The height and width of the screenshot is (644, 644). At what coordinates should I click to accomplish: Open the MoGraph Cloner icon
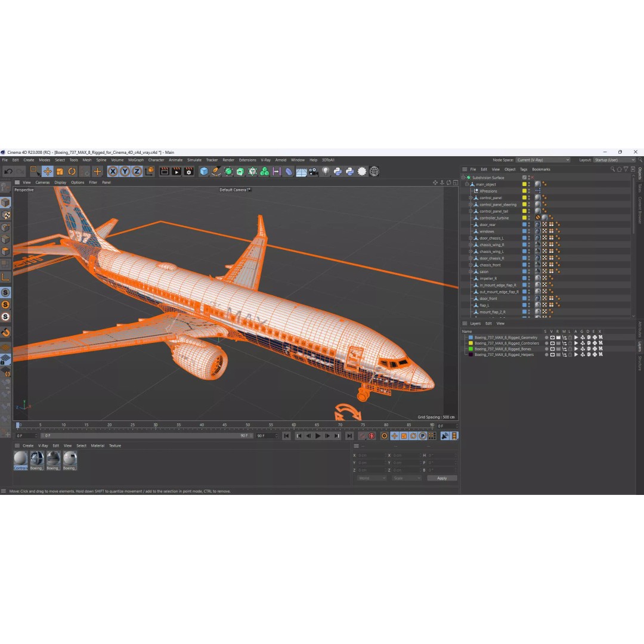[x=265, y=172]
